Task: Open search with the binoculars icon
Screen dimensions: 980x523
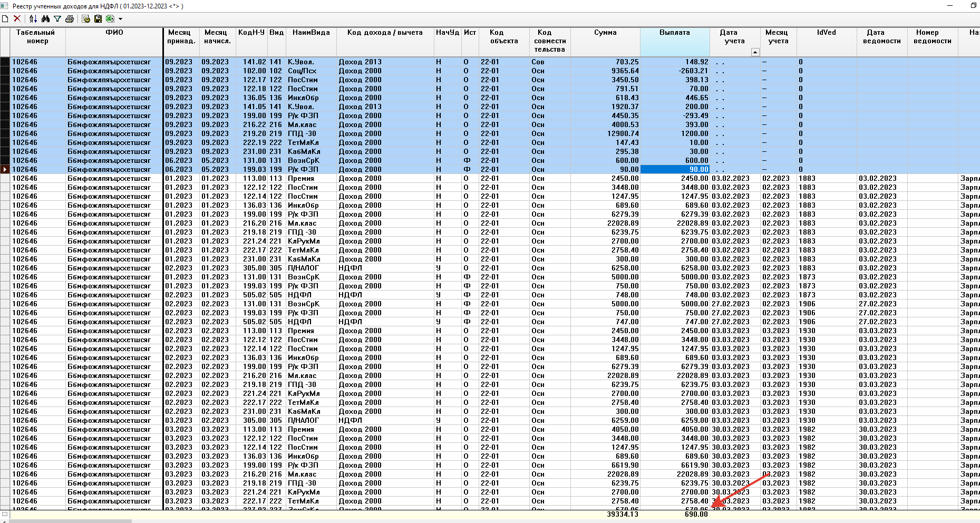Action: pos(45,19)
